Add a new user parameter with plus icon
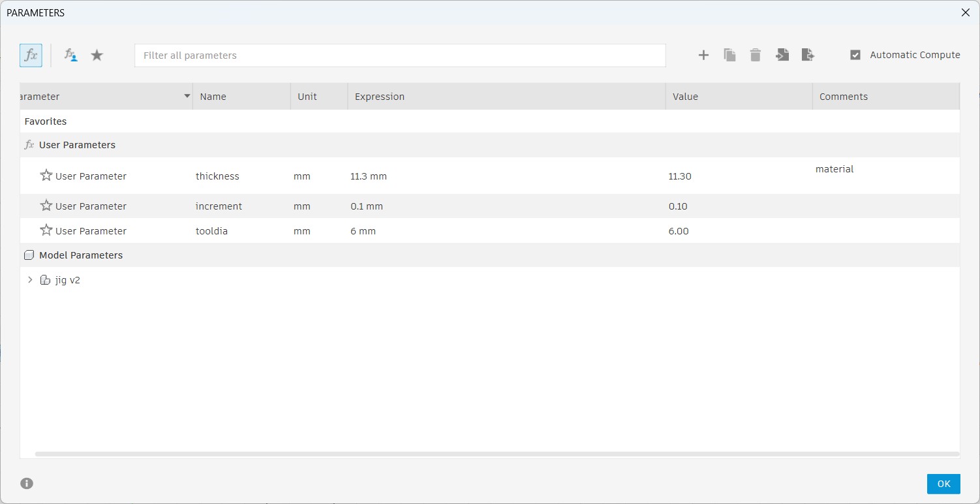980x504 pixels. pyautogui.click(x=703, y=55)
